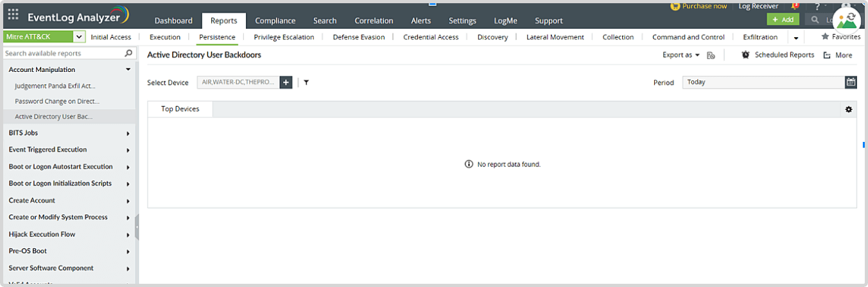
Task: Click the Scheduled Reports alarm clock icon
Action: click(x=745, y=55)
